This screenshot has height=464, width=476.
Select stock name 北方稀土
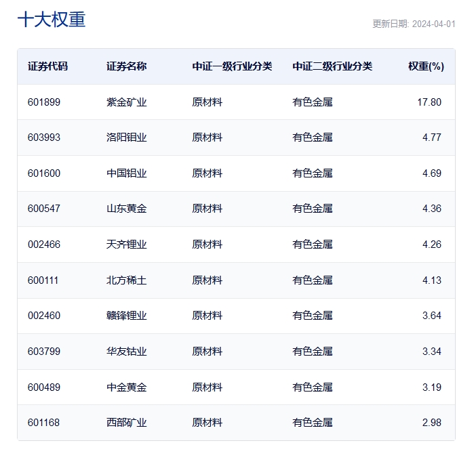tap(127, 280)
